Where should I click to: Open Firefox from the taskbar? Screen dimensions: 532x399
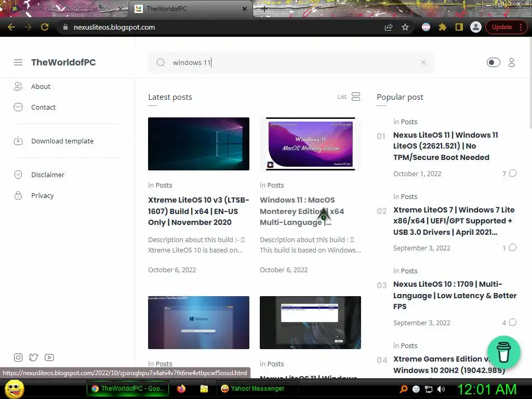click(181, 389)
